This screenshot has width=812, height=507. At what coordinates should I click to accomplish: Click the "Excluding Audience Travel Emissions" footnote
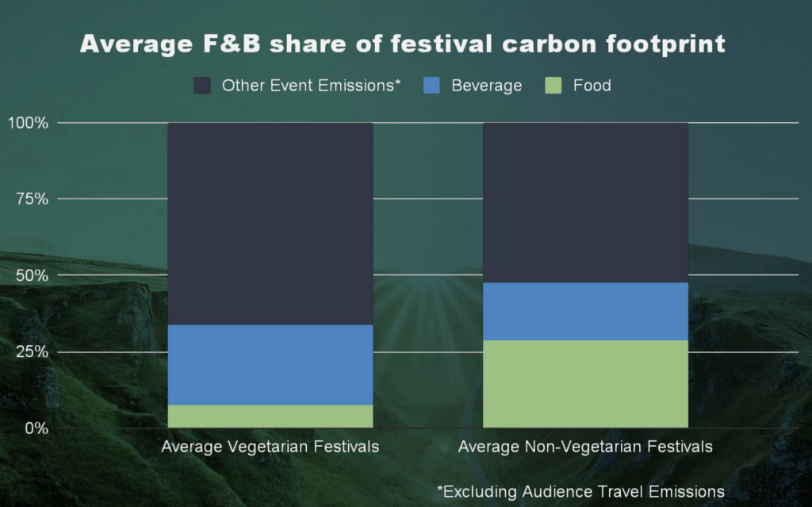point(580,492)
